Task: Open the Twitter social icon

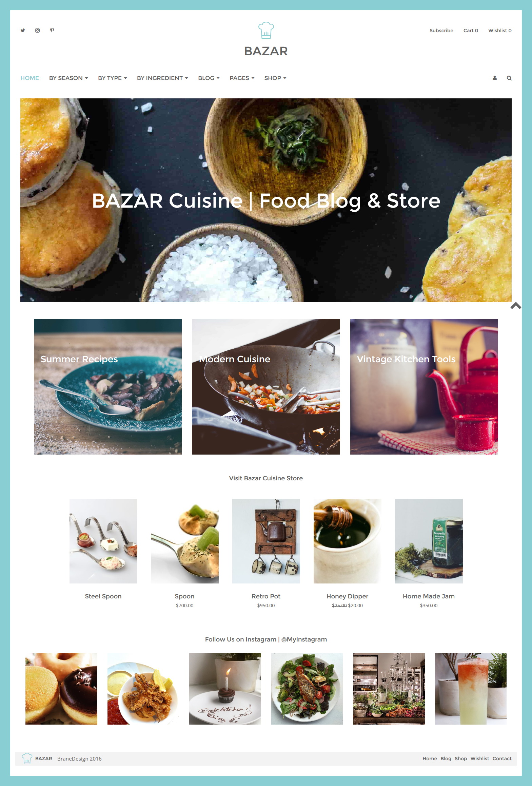Action: [x=23, y=31]
